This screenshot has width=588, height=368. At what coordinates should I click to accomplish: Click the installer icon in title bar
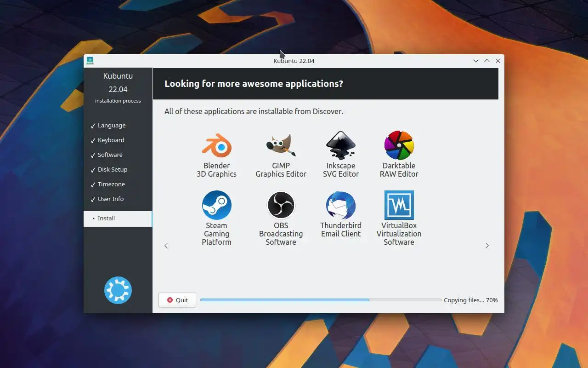pyautogui.click(x=90, y=61)
